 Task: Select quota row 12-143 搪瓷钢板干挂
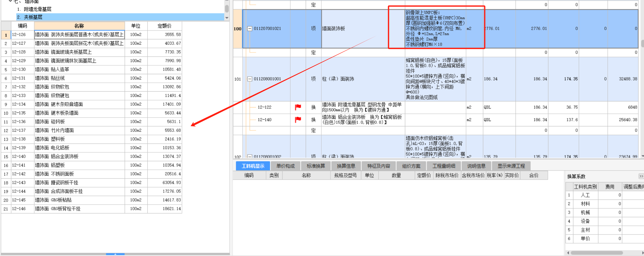(91, 183)
